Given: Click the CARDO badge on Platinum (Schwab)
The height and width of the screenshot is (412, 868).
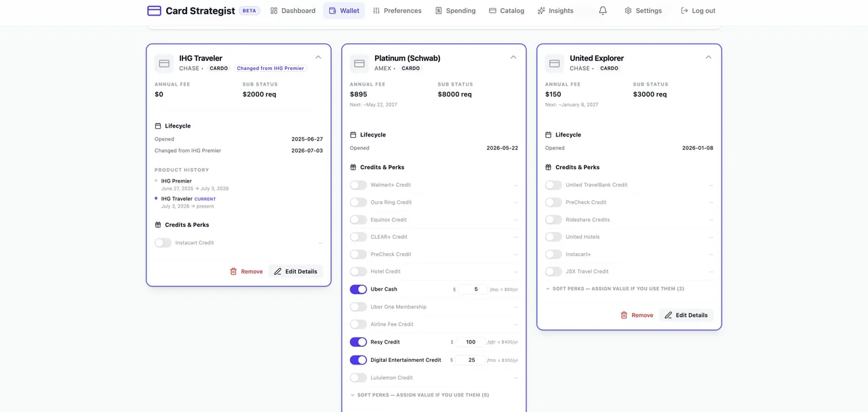Looking at the screenshot, I should pos(410,69).
